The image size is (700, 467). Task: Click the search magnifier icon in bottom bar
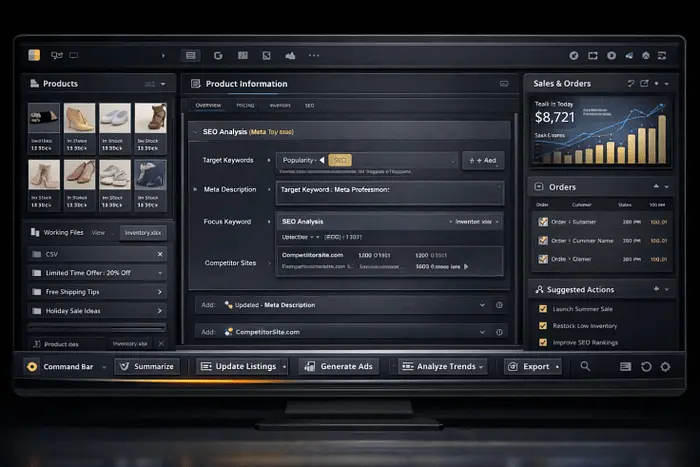tap(585, 367)
